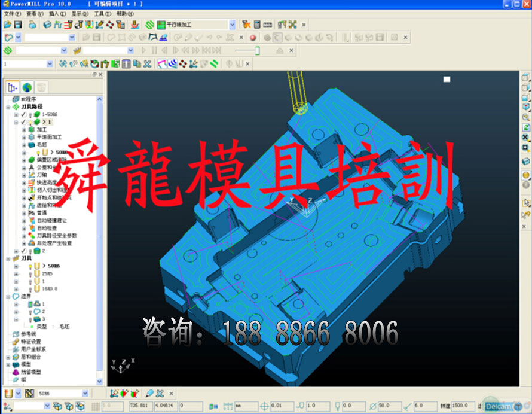Click the open project folder icon
The width and height of the screenshot is (532, 414).
pyautogui.click(x=8, y=25)
